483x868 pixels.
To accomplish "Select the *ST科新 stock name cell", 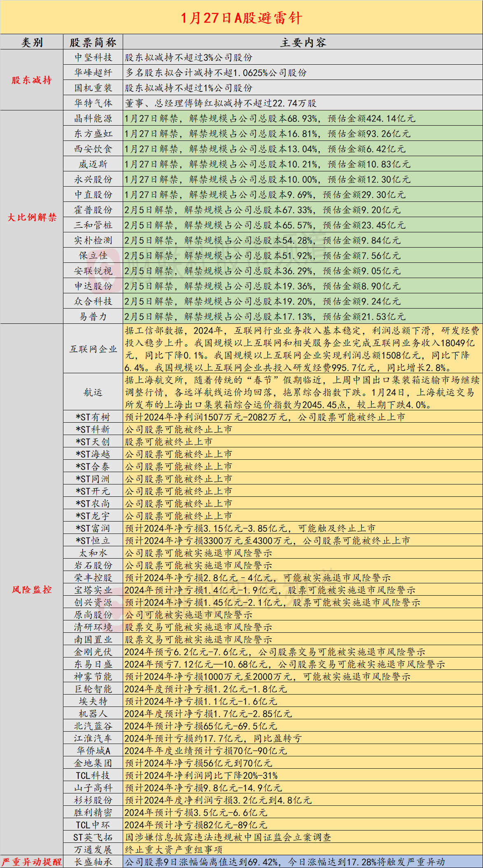I will pos(93,429).
